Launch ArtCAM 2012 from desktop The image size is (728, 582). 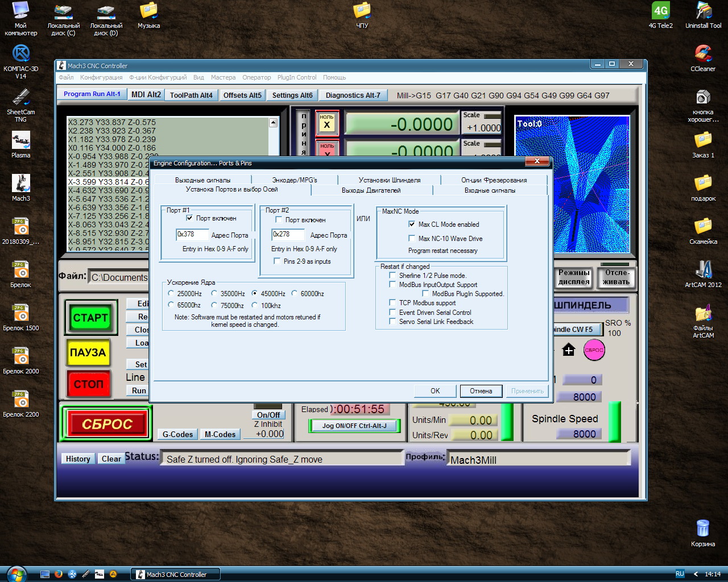tap(703, 275)
